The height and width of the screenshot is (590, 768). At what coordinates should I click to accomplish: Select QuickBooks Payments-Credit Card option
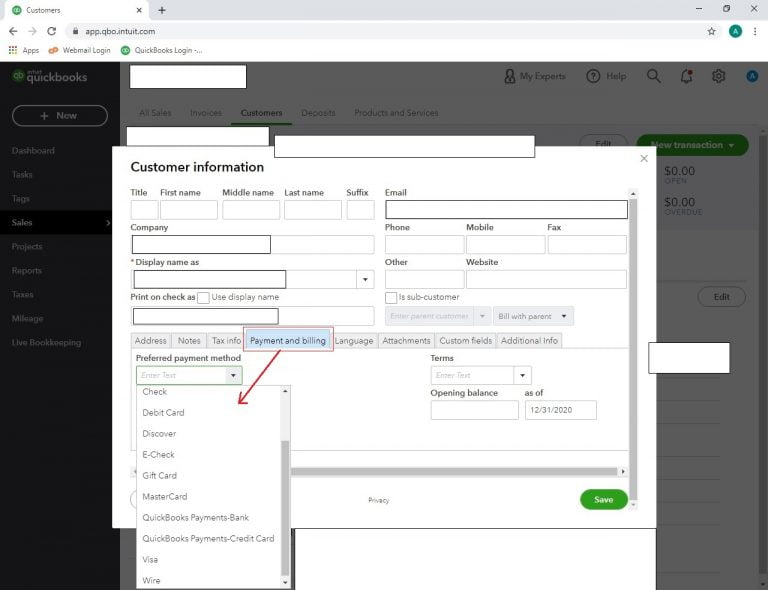209,539
